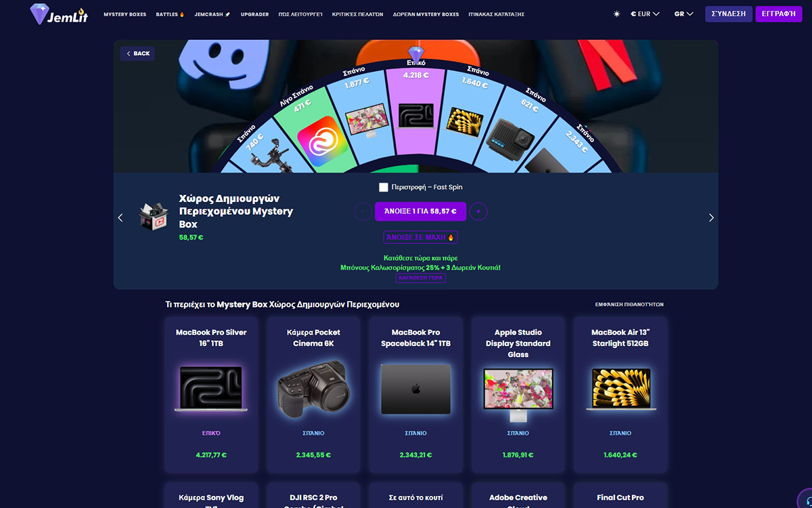The width and height of the screenshot is (812, 508).
Task: Click the ΣΥΝΔΕΣΗ login button
Action: tap(729, 14)
